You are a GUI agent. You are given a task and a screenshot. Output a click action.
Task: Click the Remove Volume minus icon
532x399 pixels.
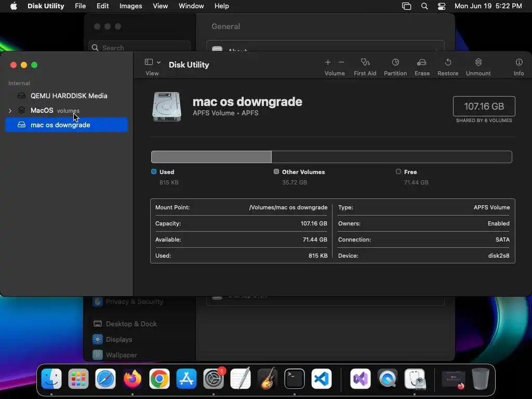point(341,62)
